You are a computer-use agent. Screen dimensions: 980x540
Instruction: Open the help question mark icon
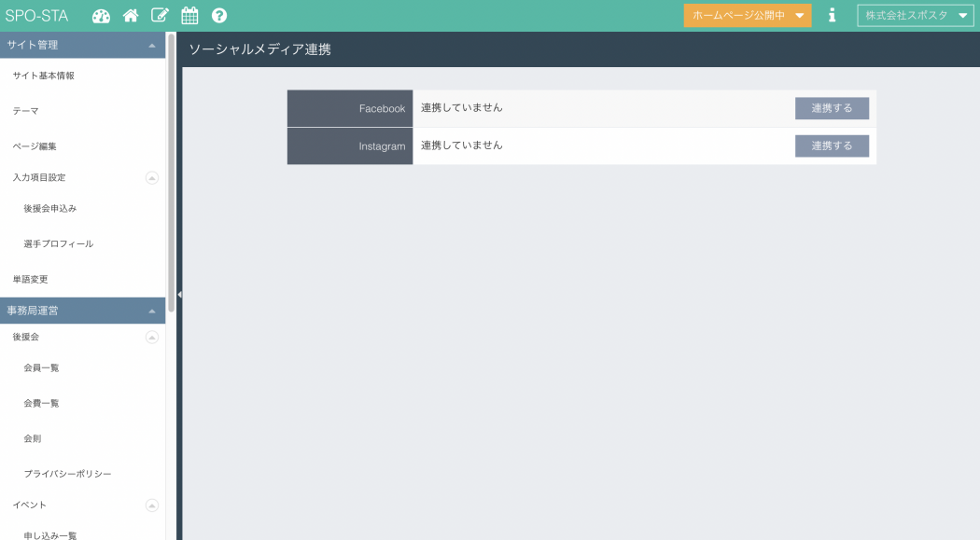tap(219, 16)
